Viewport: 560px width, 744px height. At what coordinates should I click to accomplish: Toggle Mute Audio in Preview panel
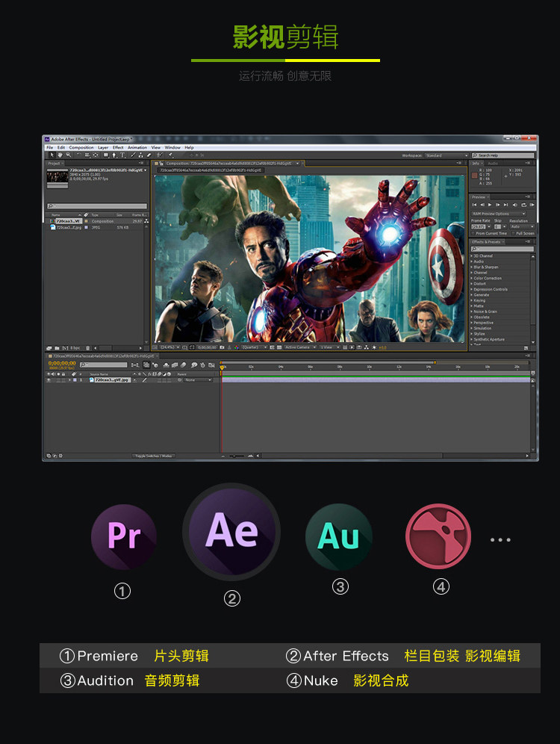click(x=515, y=205)
